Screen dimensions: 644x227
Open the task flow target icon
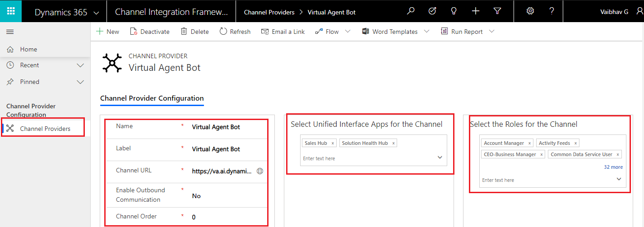pos(432,11)
